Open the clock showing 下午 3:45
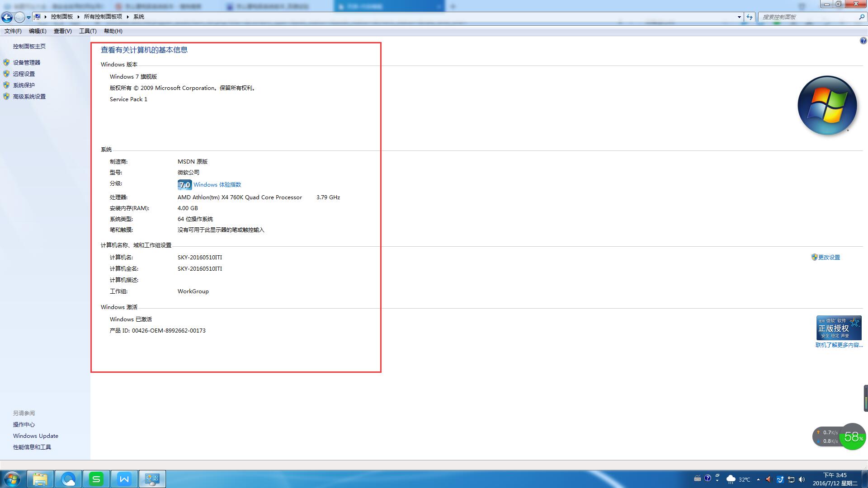Screen dimensions: 868x488 pos(835,479)
